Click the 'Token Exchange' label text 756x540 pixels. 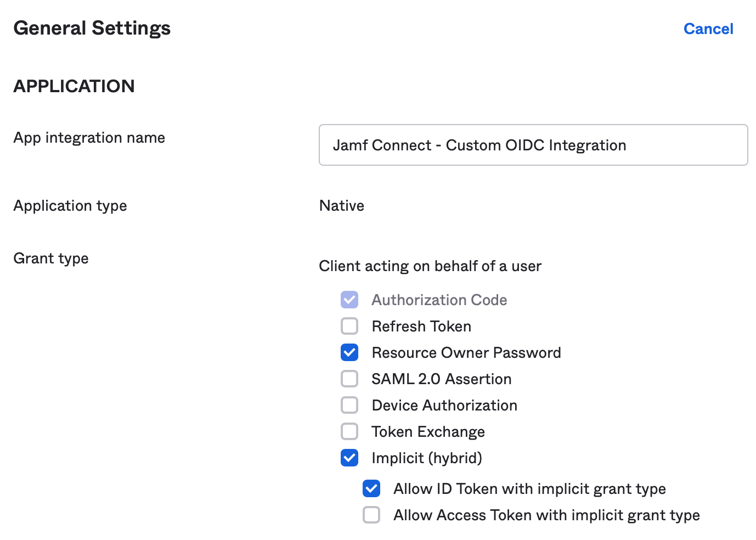(428, 432)
